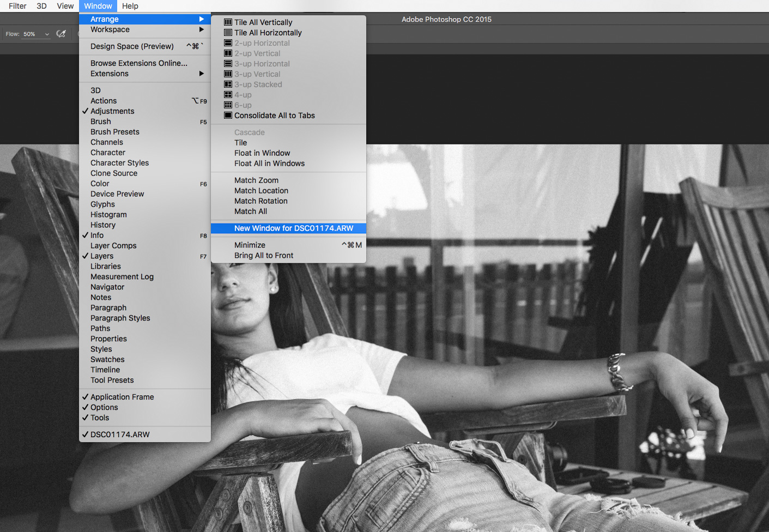This screenshot has width=769, height=532.
Task: Select New Window for DSC01174.ARW
Action: [288, 228]
